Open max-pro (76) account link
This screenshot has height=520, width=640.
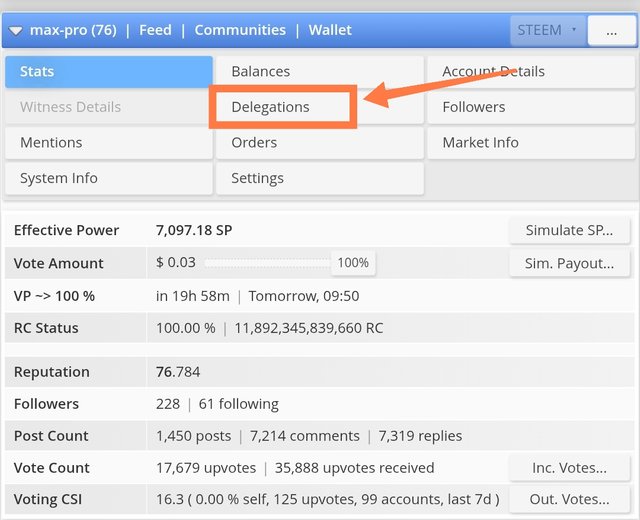[x=73, y=30]
